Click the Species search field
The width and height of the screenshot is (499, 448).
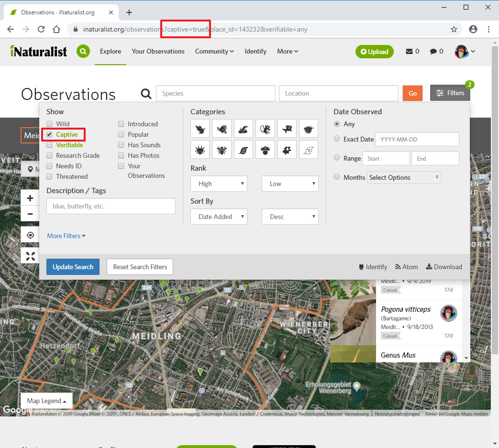(216, 93)
